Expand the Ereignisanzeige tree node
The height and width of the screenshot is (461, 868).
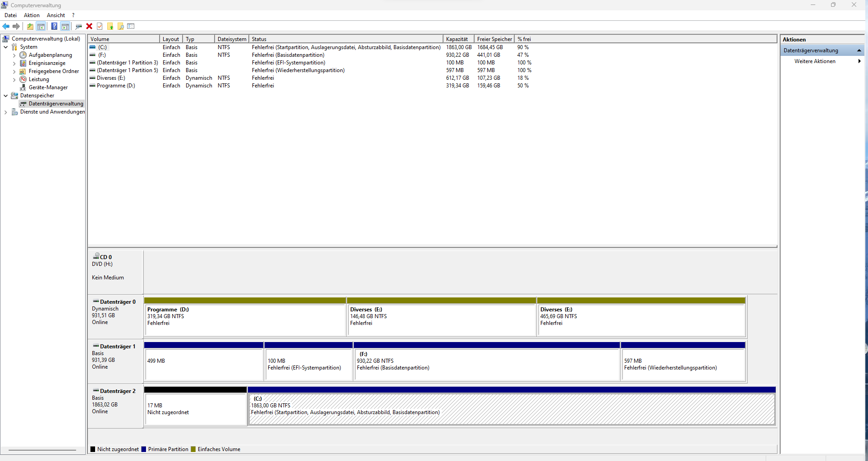[14, 64]
